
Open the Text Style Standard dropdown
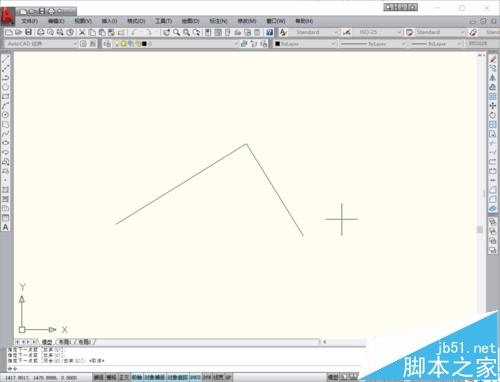(x=314, y=32)
